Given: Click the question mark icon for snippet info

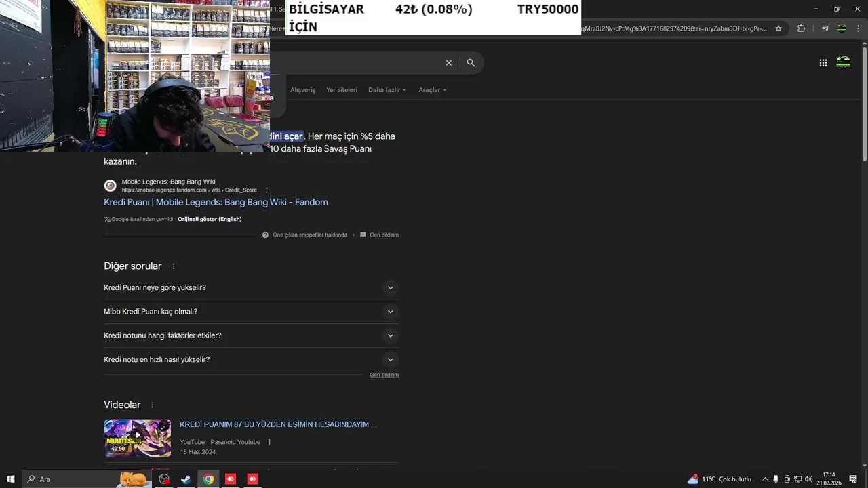Looking at the screenshot, I should click(x=265, y=235).
